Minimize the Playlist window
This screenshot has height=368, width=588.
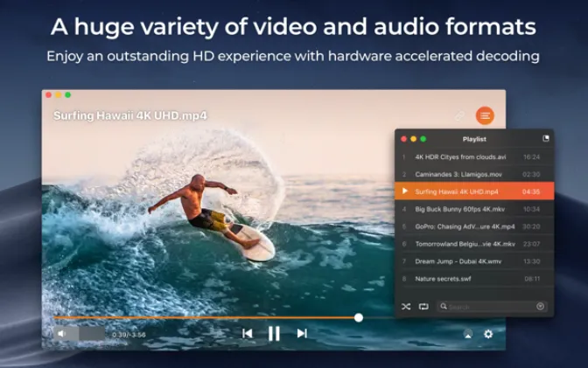point(414,139)
